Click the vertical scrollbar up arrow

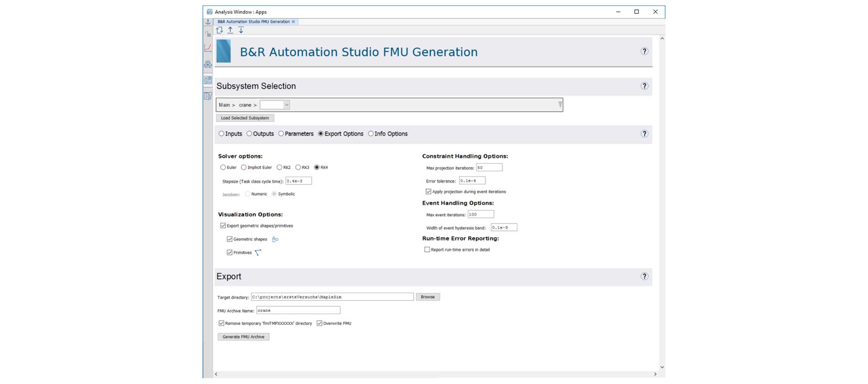[x=662, y=39]
